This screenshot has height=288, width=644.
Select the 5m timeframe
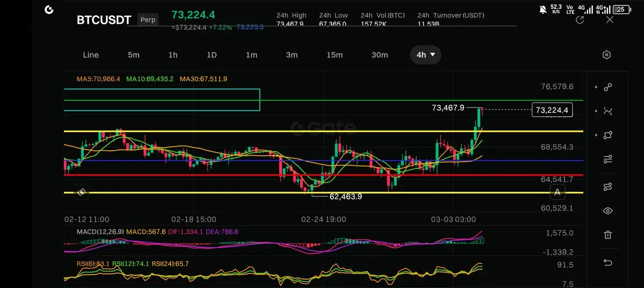(x=134, y=55)
